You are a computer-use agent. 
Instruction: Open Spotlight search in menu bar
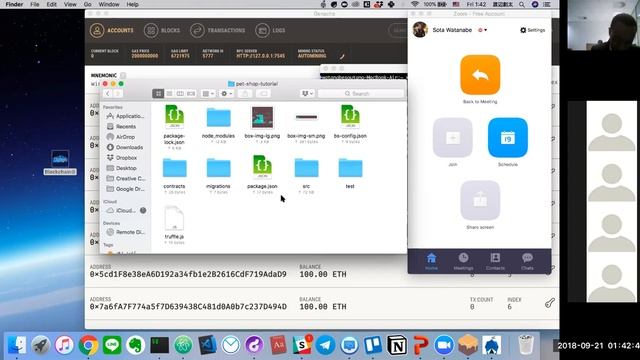click(x=522, y=4)
